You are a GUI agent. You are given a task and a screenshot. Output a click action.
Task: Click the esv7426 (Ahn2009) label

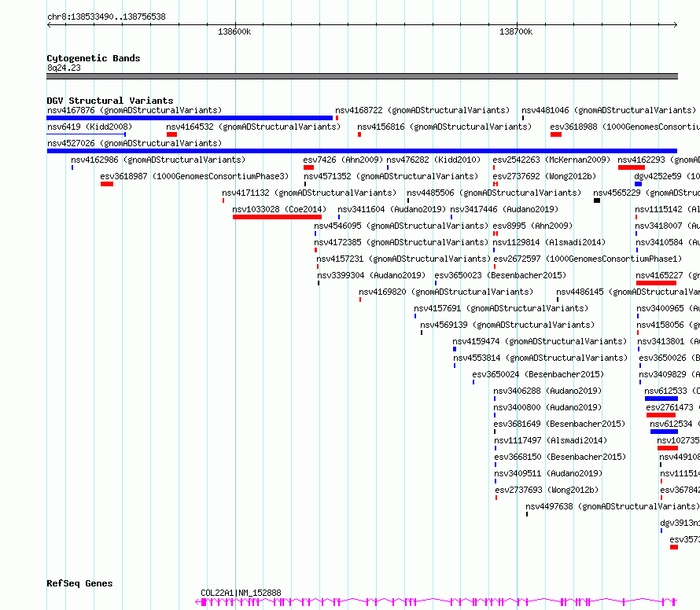pyautogui.click(x=343, y=160)
